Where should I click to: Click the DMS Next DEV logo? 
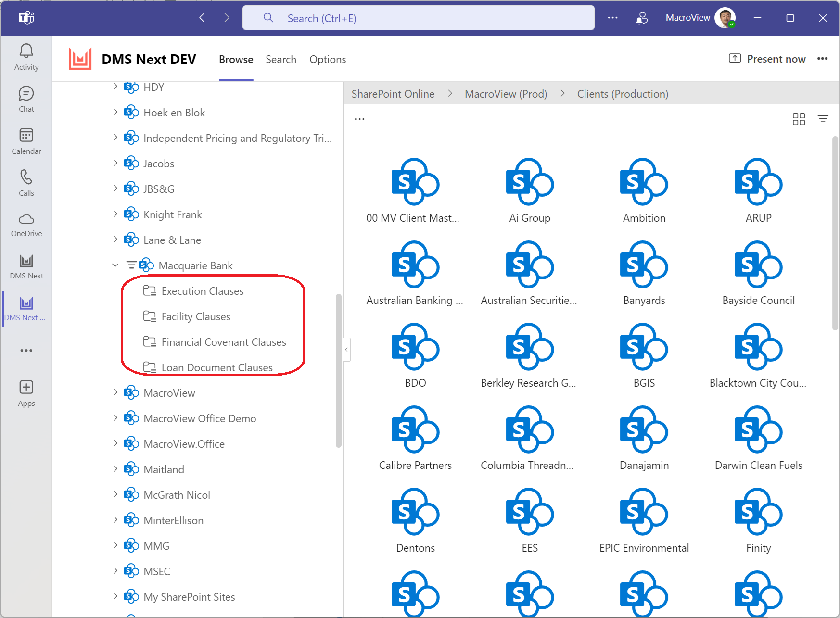pos(80,59)
